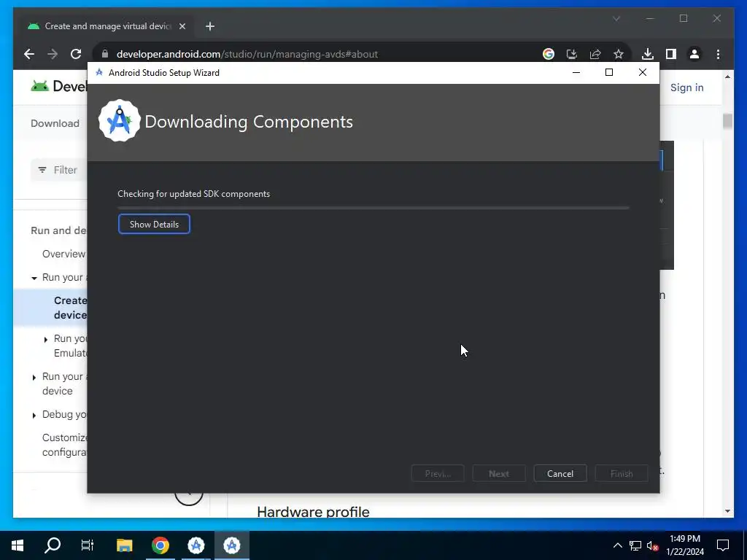Click the Filter field in sidebar

[x=59, y=170]
